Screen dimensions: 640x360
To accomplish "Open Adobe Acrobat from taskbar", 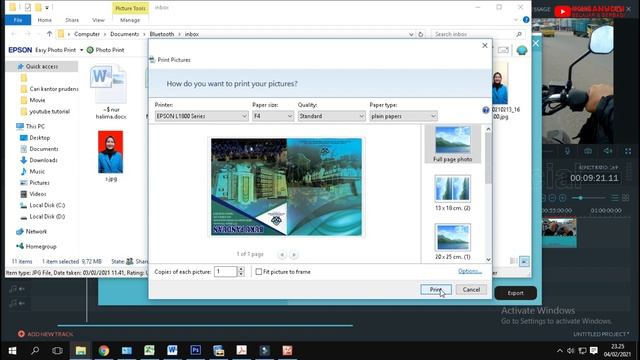I will click(x=241, y=351).
